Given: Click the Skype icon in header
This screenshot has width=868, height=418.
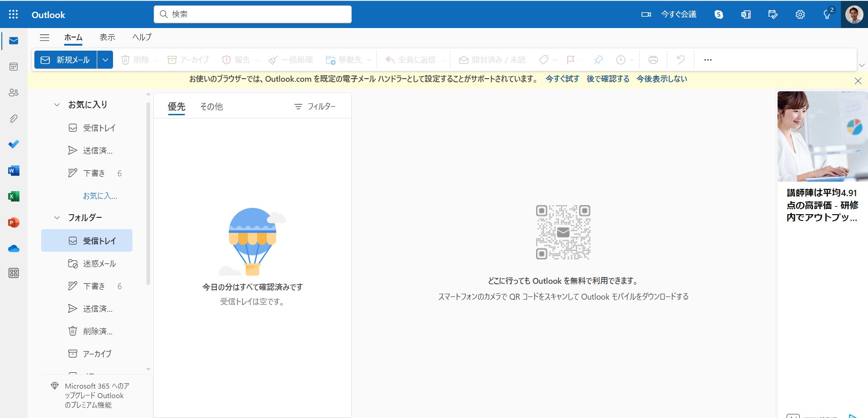Looking at the screenshot, I should coord(718,14).
